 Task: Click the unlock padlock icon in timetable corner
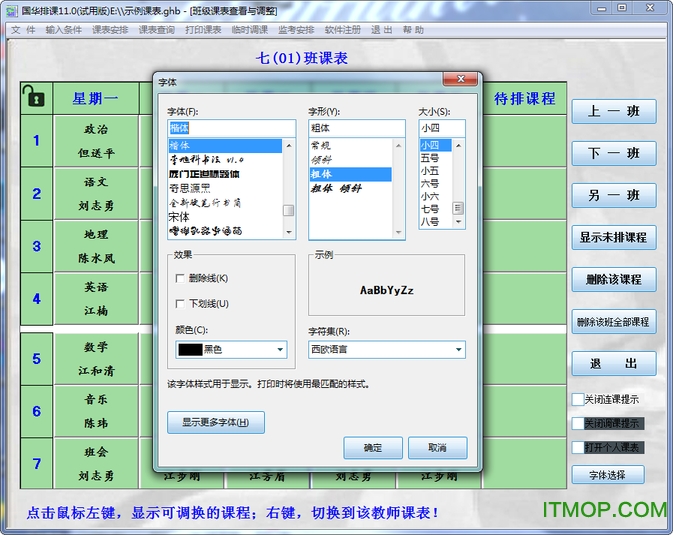tap(34, 95)
